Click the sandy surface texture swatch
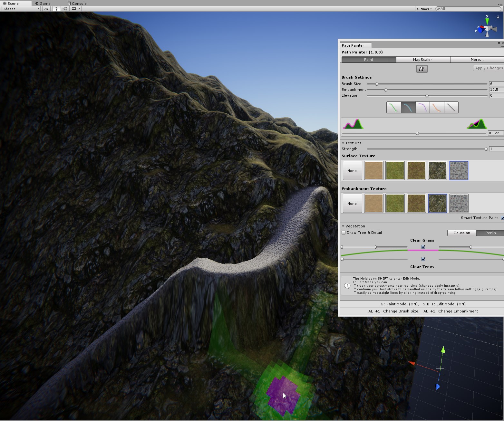504x421 pixels. (x=373, y=170)
